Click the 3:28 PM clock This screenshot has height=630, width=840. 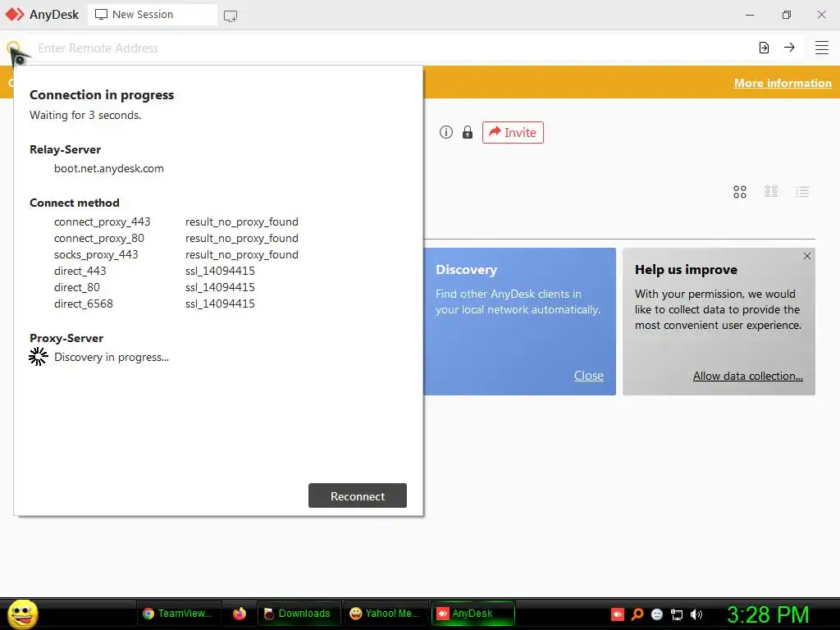(x=768, y=614)
